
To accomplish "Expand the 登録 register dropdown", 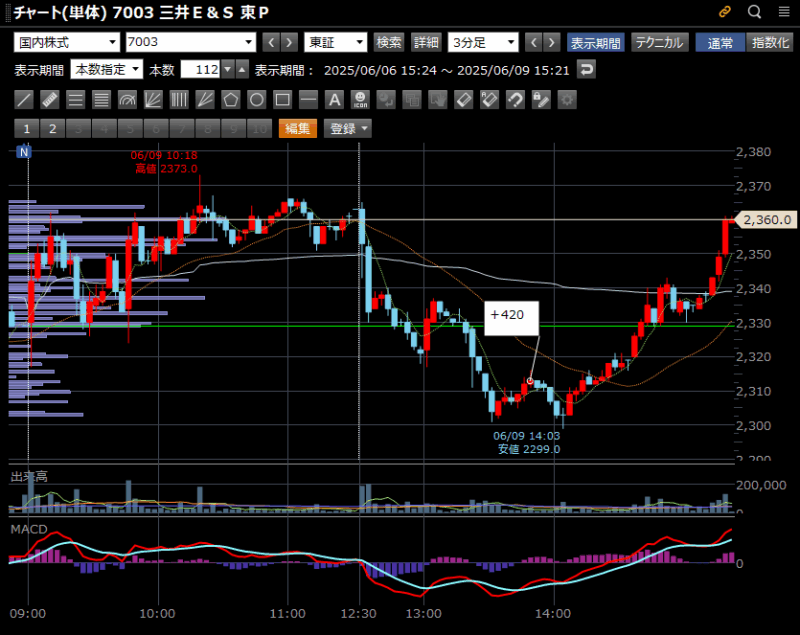I will pyautogui.click(x=348, y=129).
